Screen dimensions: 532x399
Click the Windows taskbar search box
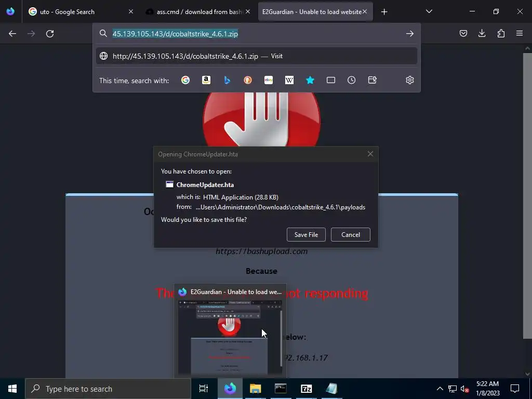point(108,389)
